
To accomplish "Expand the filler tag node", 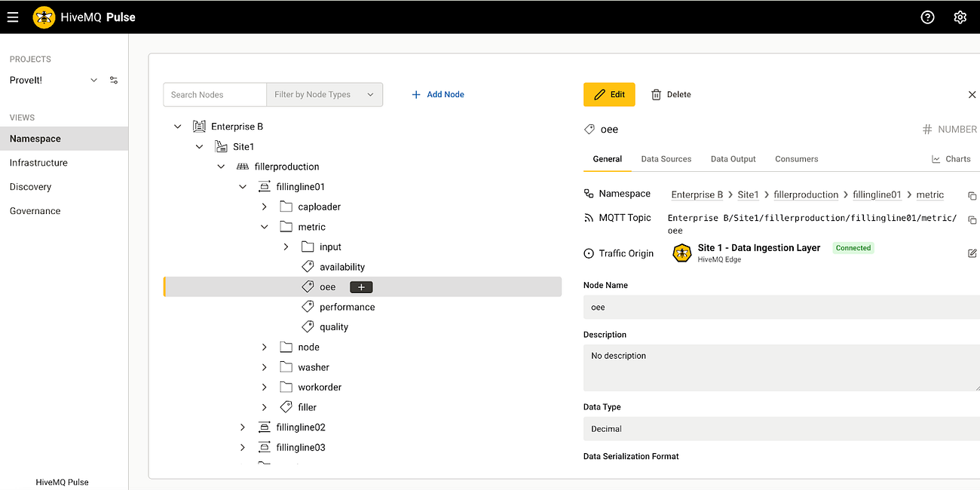I will click(x=264, y=407).
